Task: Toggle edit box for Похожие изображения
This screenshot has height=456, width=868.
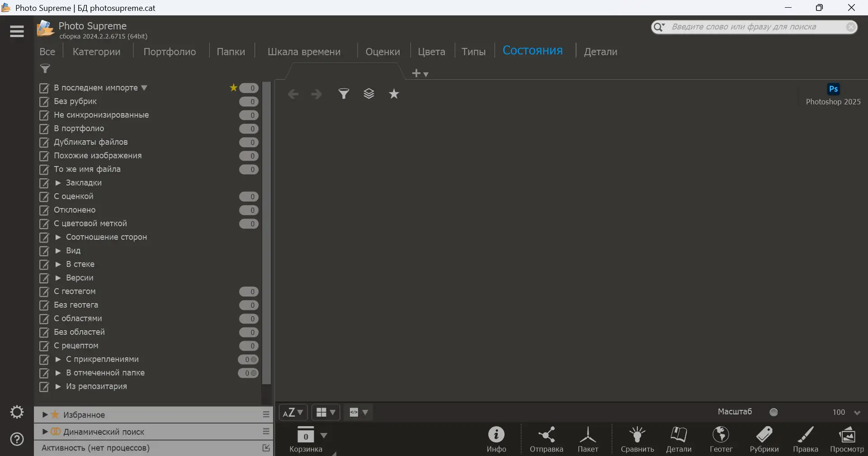Action: (44, 156)
